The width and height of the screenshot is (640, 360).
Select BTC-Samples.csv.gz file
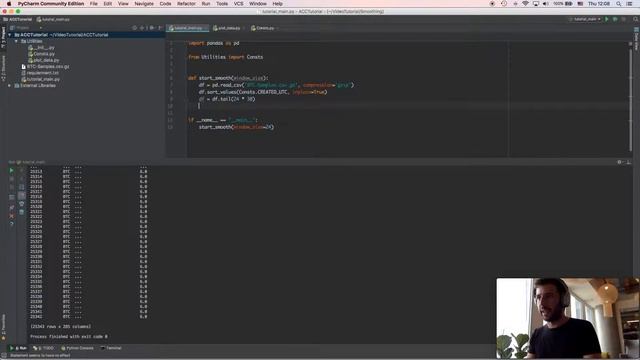[45, 67]
